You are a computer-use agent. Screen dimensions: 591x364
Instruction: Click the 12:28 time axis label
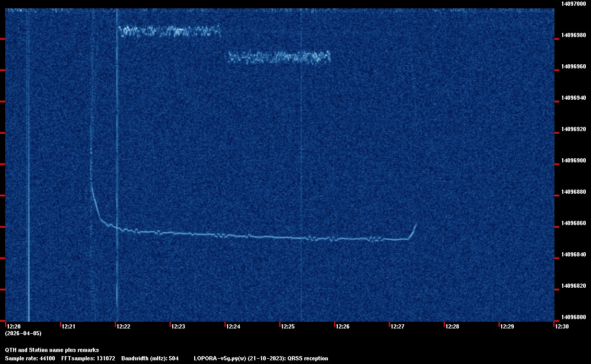[x=452, y=326]
